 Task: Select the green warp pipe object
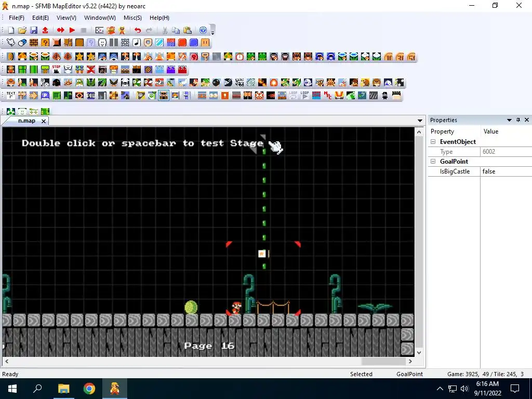[x=22, y=70]
